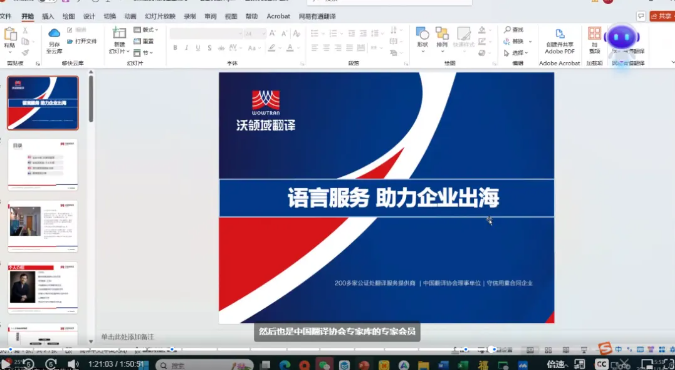Click the Paste clipboard icon
Screen dimensions: 675x370
[x=10, y=34]
